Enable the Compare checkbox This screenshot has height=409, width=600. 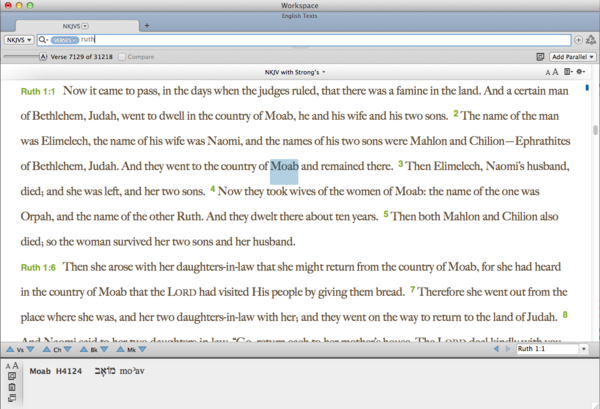(123, 57)
